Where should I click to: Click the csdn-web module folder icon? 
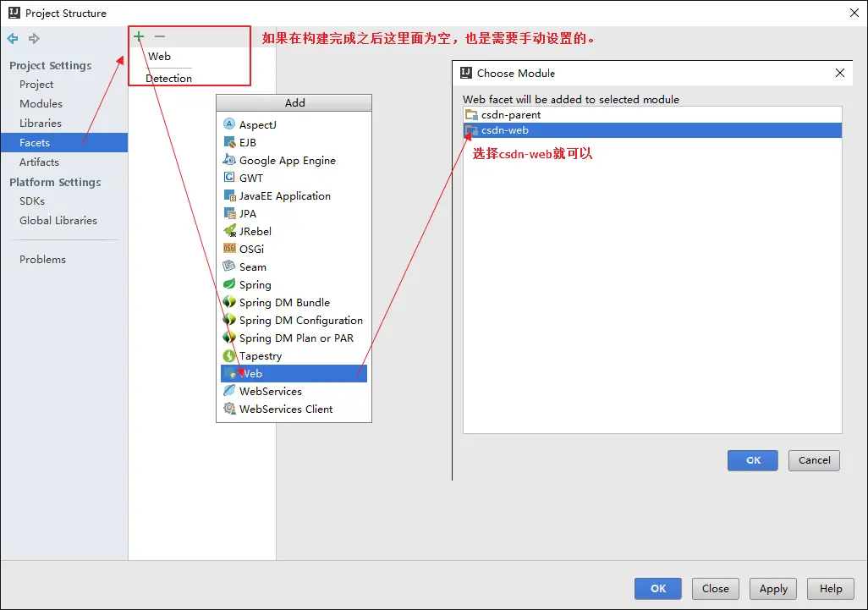(474, 130)
